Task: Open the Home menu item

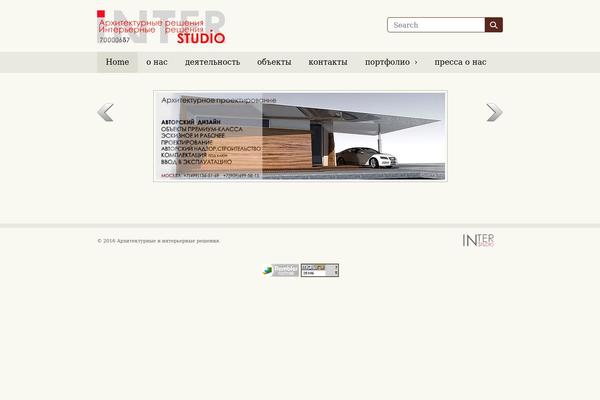Action: click(117, 62)
